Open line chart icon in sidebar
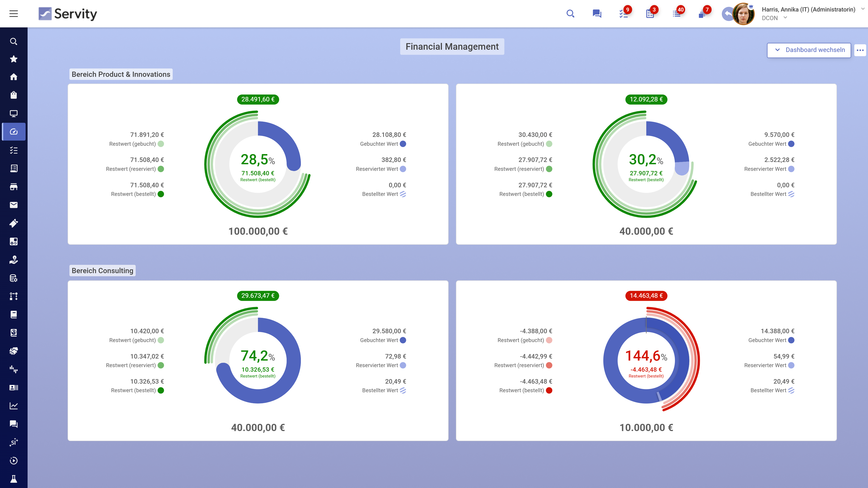This screenshot has height=488, width=868. click(x=14, y=406)
